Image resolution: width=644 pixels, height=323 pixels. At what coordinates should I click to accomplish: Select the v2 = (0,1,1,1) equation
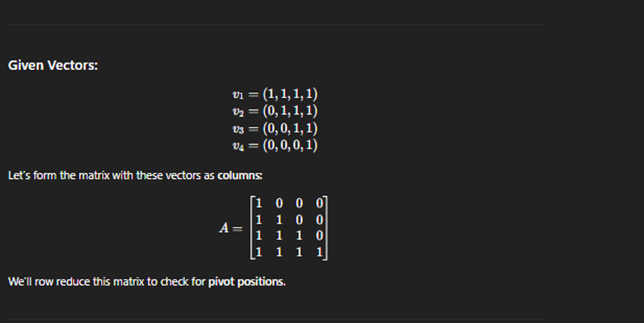click(275, 111)
